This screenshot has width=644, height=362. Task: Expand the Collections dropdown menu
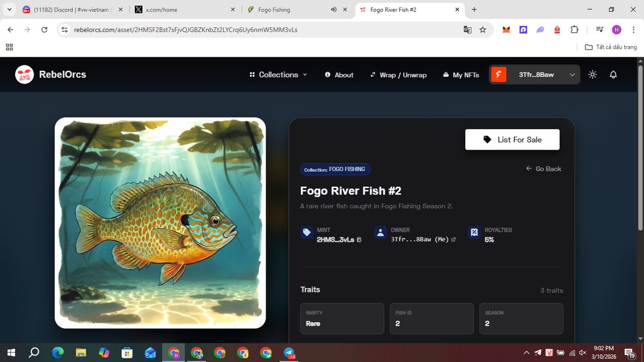pos(278,75)
